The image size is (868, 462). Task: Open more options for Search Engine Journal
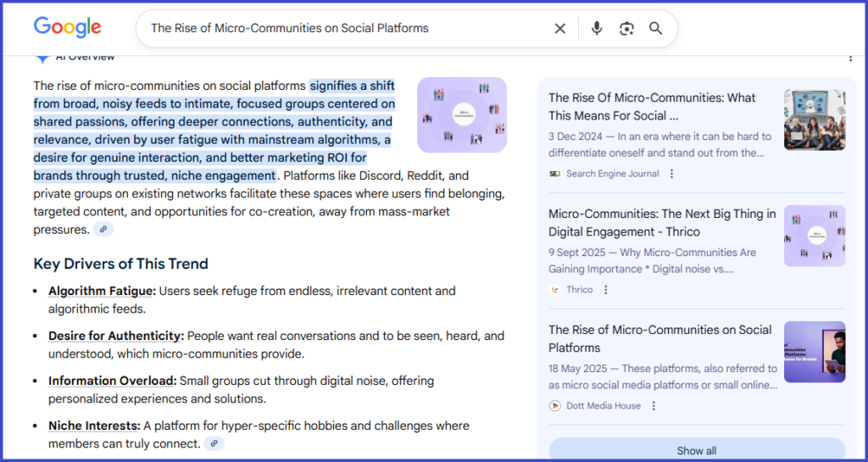[x=672, y=174]
